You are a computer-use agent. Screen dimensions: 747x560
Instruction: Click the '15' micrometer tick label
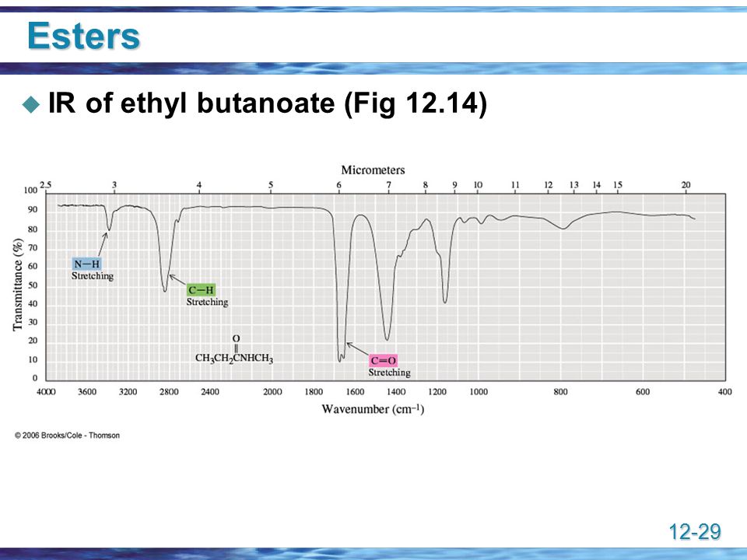pyautogui.click(x=617, y=185)
